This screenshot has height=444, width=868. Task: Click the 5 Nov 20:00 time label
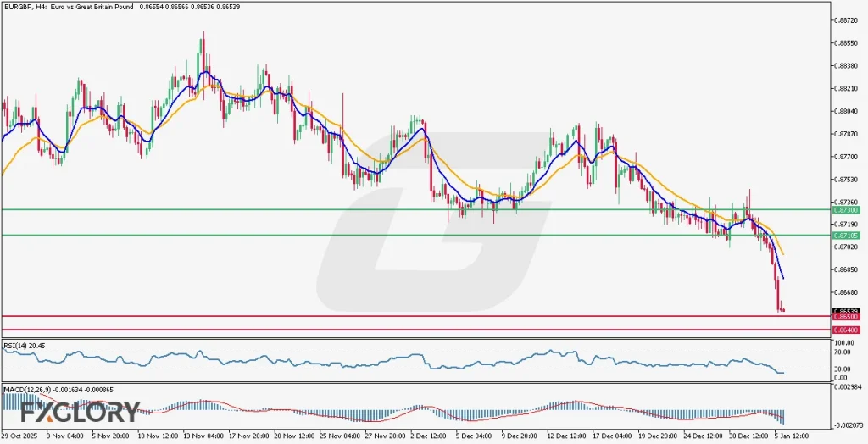[x=110, y=436]
